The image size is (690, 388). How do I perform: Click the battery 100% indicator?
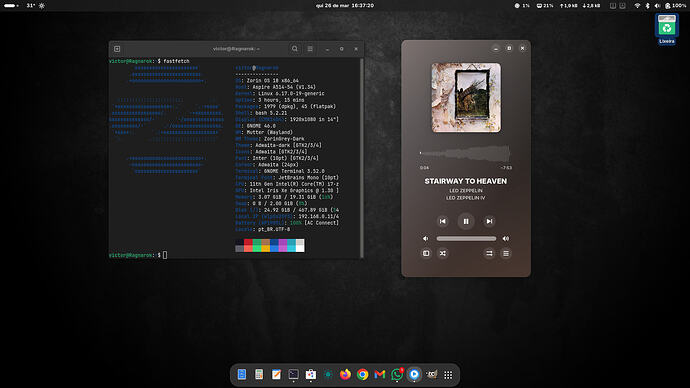(x=675, y=6)
